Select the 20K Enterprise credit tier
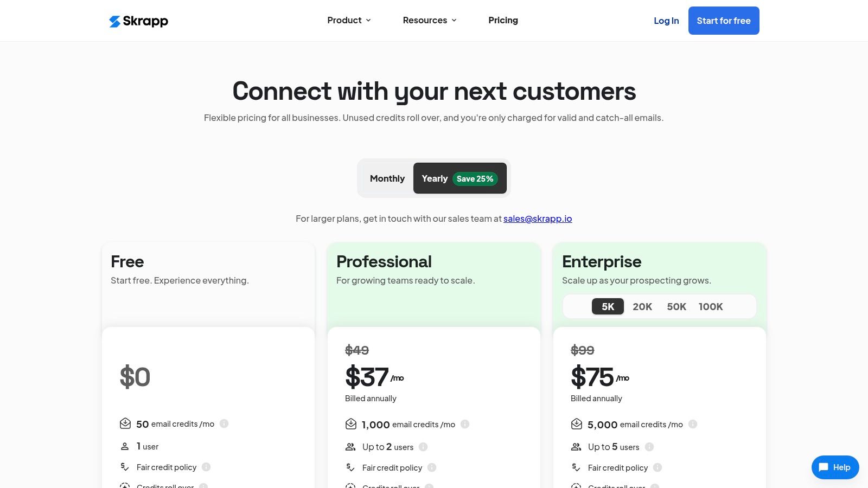Screen dimensions: 868x488 [x=642, y=307]
